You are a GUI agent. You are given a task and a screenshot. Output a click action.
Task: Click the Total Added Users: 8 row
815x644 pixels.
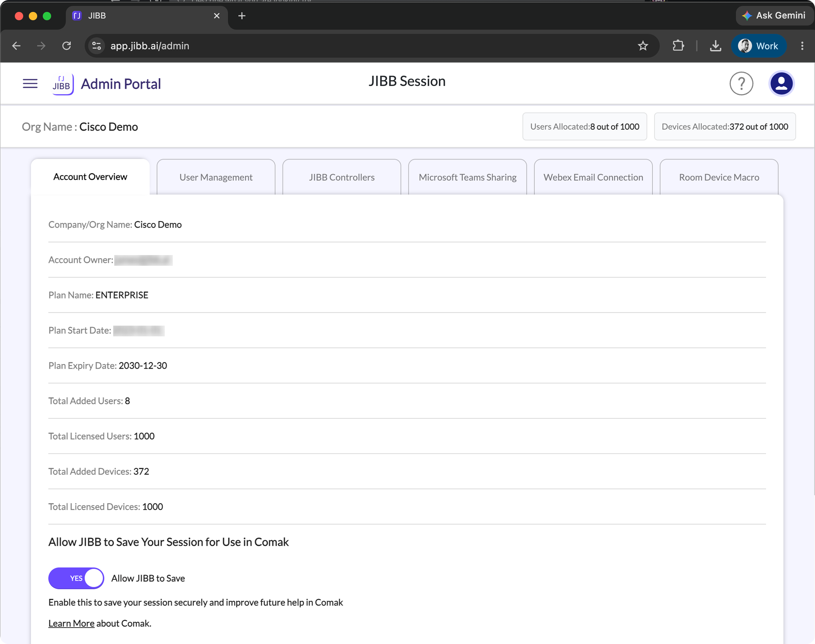(407, 401)
